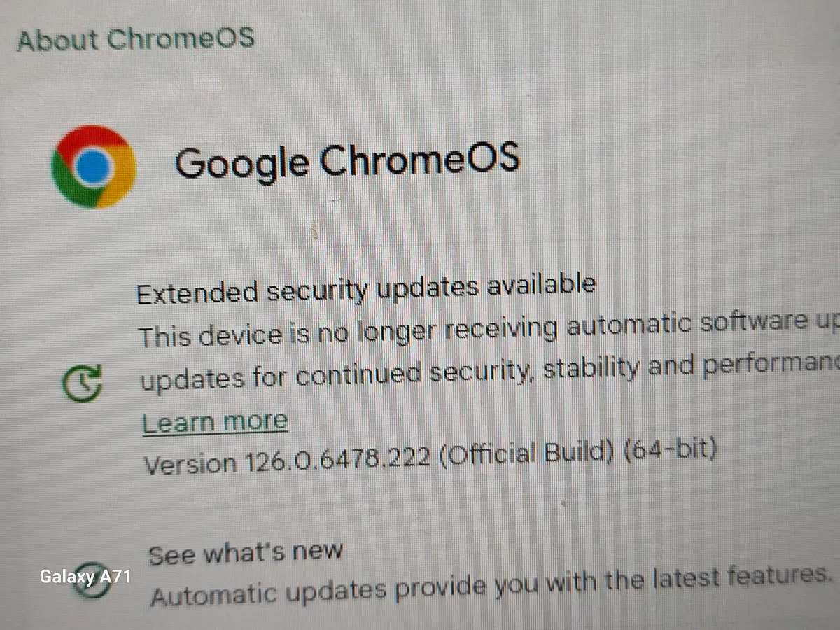This screenshot has width=840, height=630.
Task: Click the Galaxy A71 watermark
Action: click(85, 577)
